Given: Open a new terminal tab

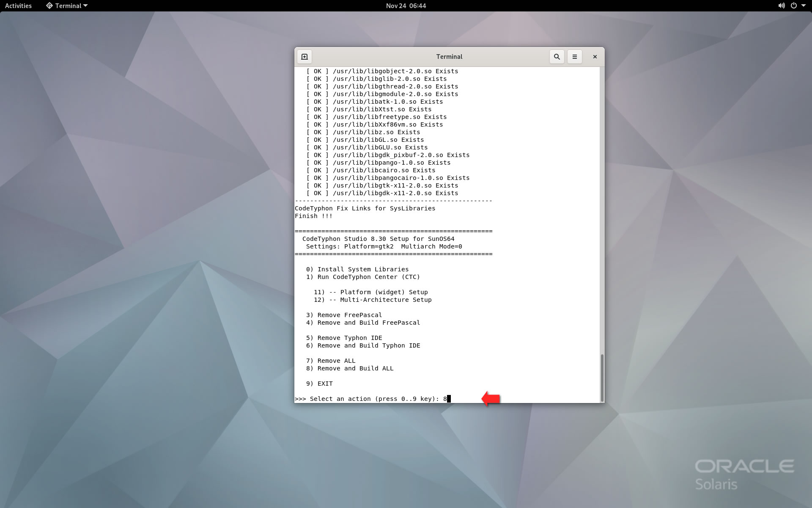Looking at the screenshot, I should (304, 57).
